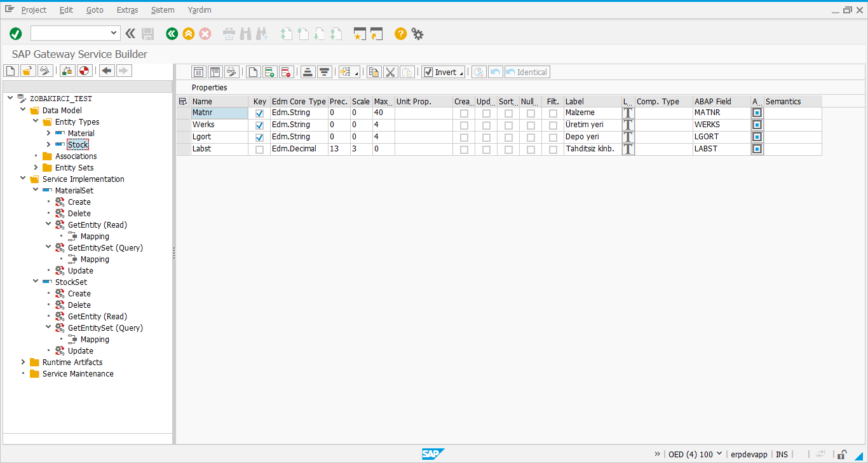Click the Copy icon in grid toolbar
The width and height of the screenshot is (868, 463).
click(374, 72)
